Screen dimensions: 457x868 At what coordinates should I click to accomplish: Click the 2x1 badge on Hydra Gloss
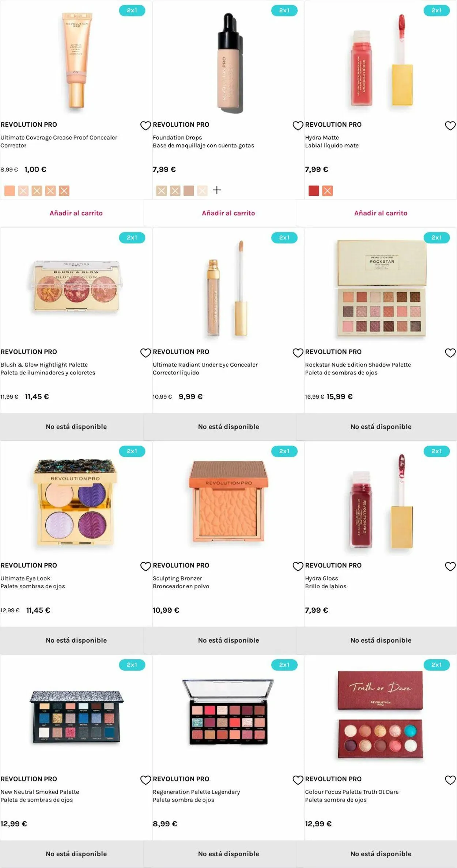(x=437, y=451)
